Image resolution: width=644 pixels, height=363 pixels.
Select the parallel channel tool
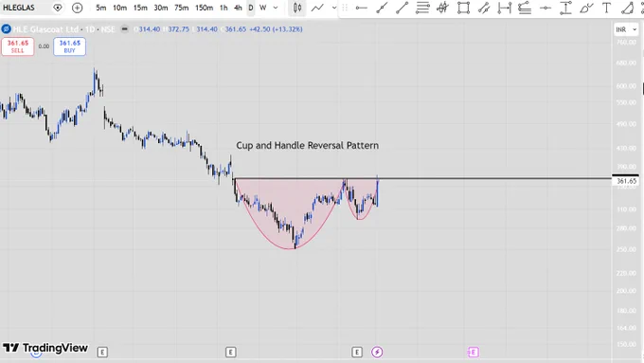point(484,8)
